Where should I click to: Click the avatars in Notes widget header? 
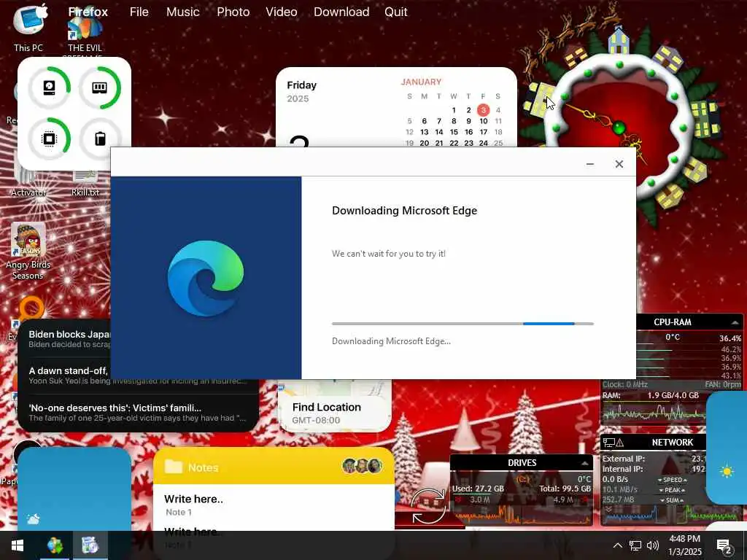coord(362,466)
